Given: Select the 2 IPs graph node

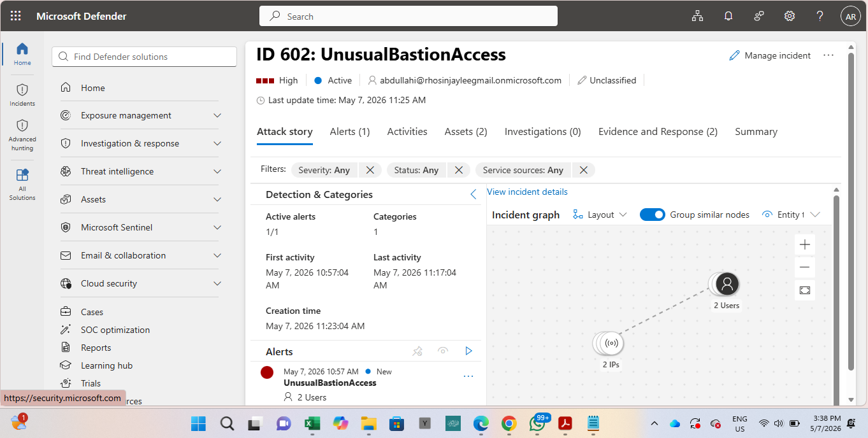Looking at the screenshot, I should click(609, 344).
